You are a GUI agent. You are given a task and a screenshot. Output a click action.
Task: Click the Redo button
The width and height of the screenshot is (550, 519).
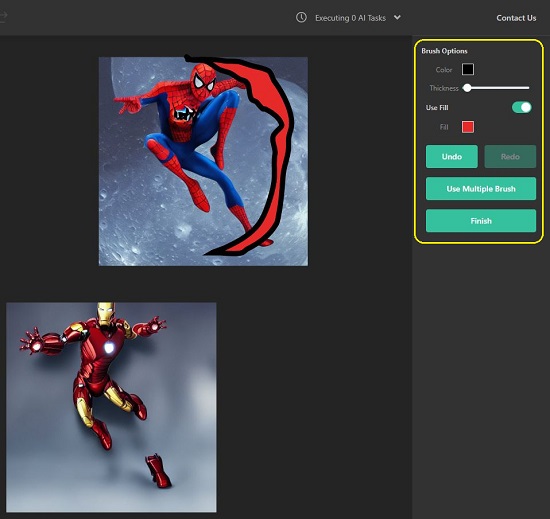tap(510, 156)
